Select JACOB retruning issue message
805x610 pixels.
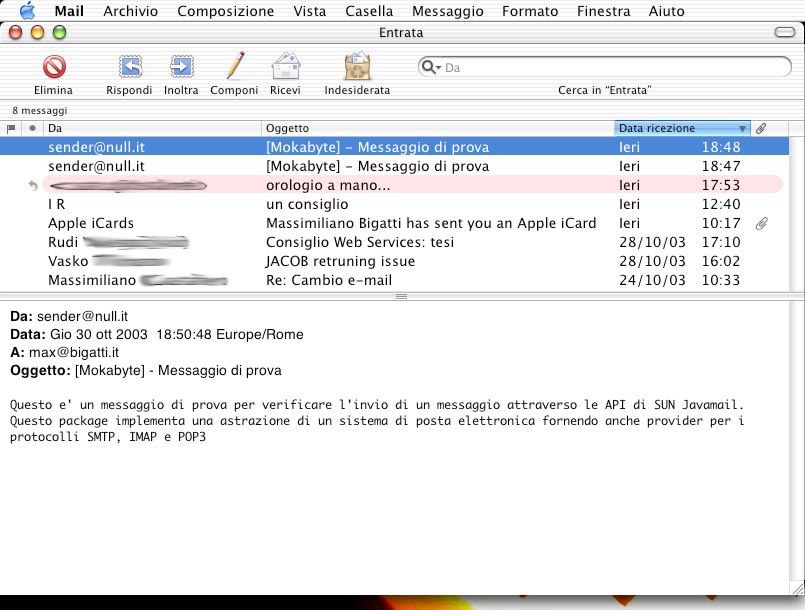(x=394, y=261)
